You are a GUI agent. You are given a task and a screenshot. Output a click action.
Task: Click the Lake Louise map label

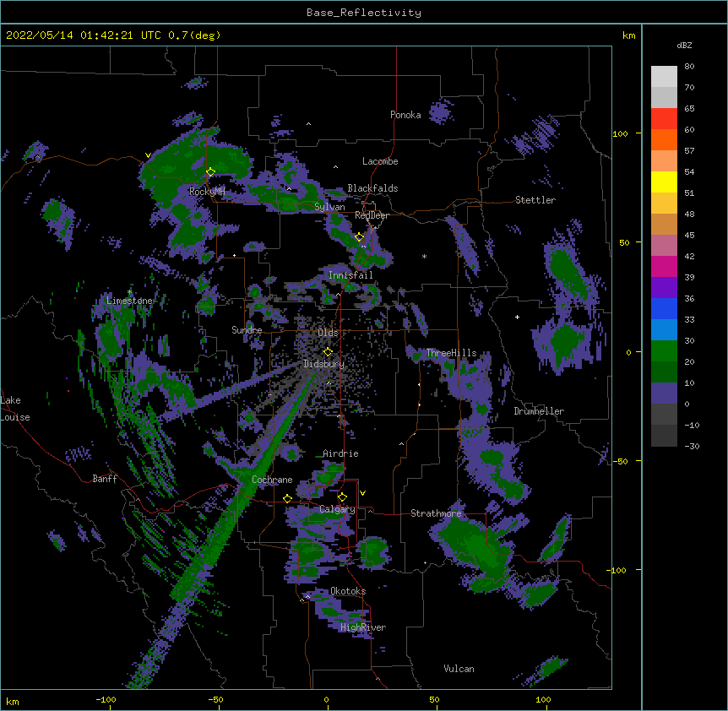(14, 409)
